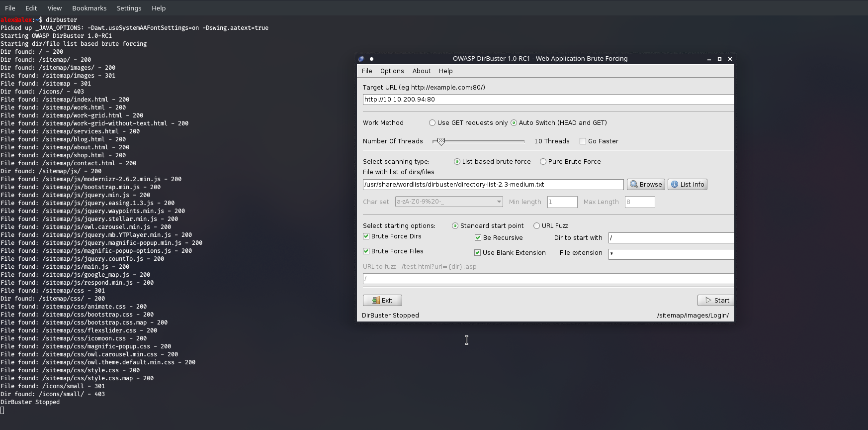Click the Target URL input field

click(x=548, y=100)
